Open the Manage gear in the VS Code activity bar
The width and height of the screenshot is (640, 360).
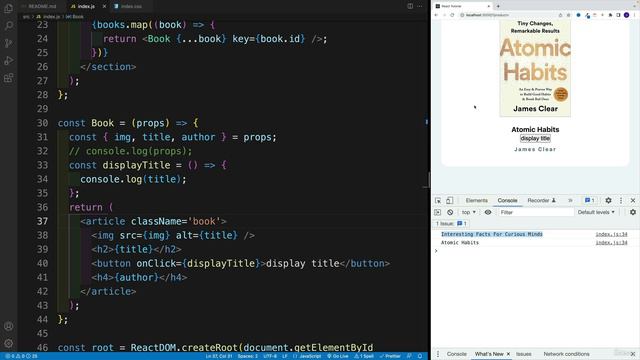pyautogui.click(x=8, y=343)
